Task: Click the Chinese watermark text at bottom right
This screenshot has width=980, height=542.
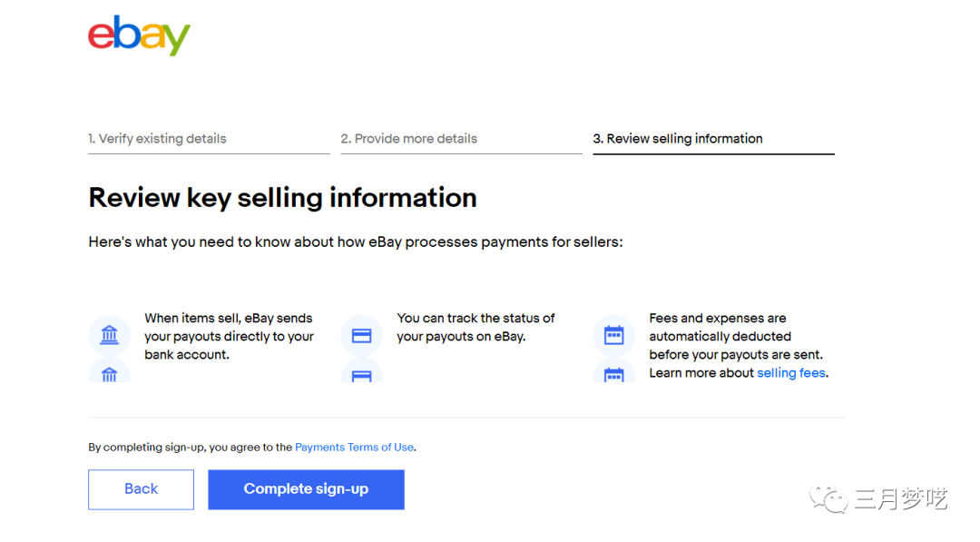Action: pyautogui.click(x=901, y=498)
